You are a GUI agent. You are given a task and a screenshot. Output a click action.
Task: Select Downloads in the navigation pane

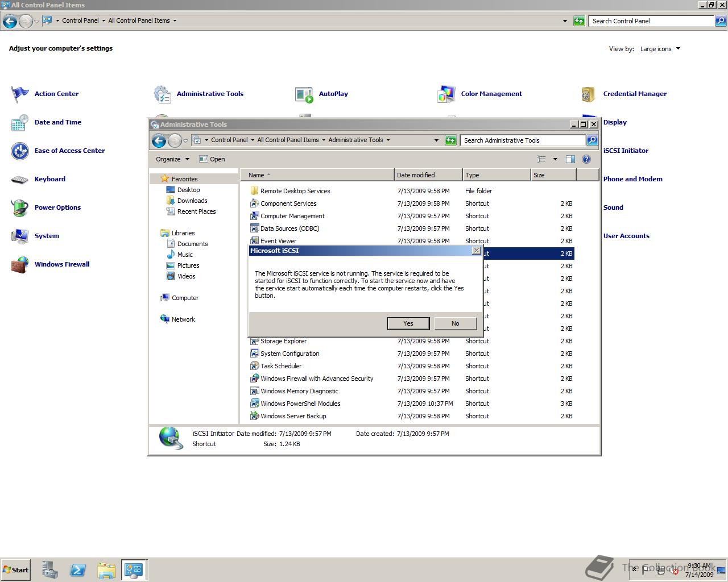pyautogui.click(x=192, y=201)
